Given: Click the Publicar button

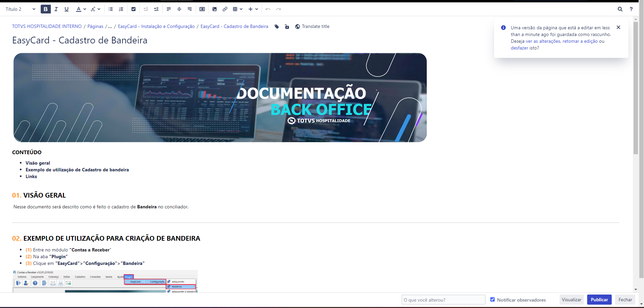Looking at the screenshot, I should point(599,300).
